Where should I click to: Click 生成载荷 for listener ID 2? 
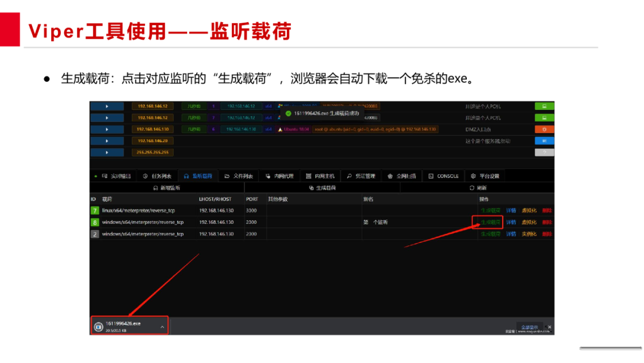tap(490, 234)
